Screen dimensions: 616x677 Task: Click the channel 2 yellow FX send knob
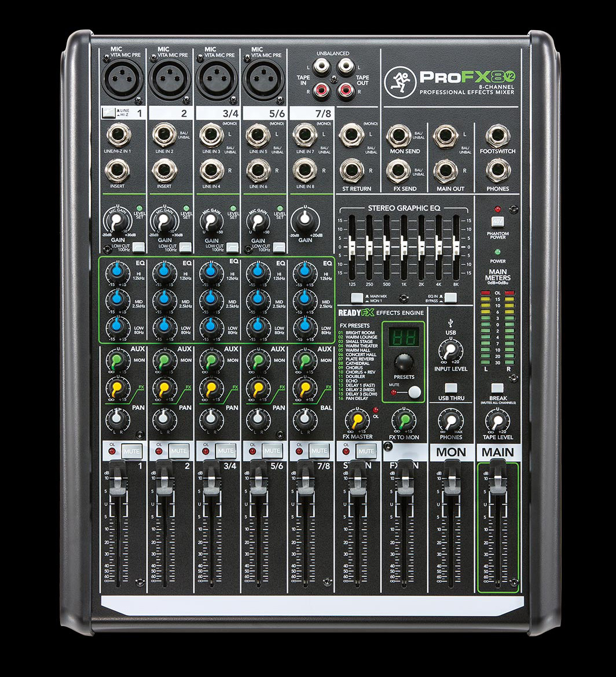164,388
